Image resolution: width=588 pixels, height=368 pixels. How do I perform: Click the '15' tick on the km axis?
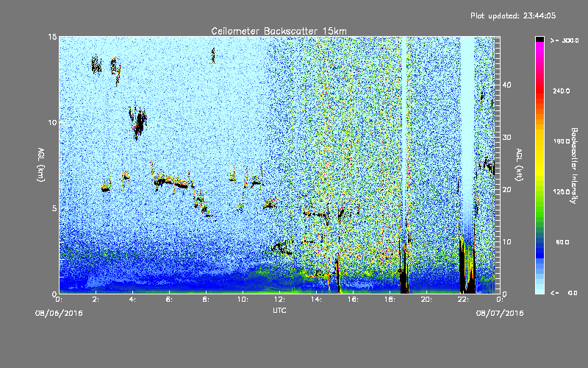tap(52, 37)
